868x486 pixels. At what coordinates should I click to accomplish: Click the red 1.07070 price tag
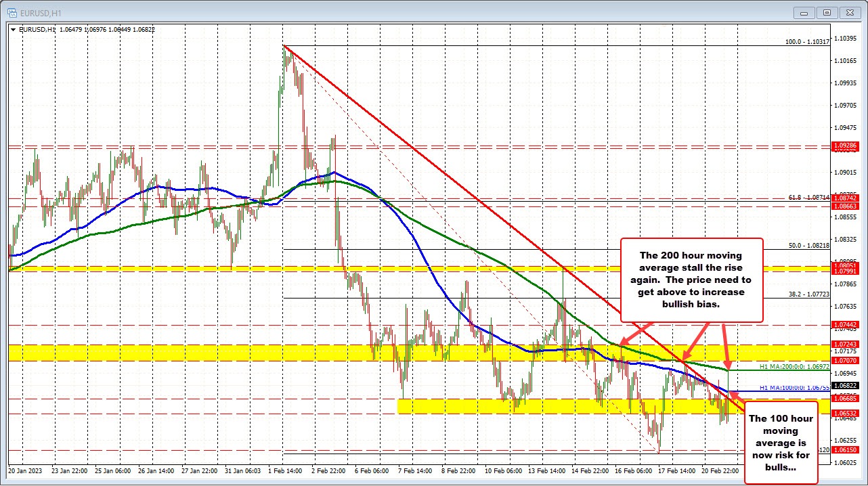pyautogui.click(x=846, y=361)
